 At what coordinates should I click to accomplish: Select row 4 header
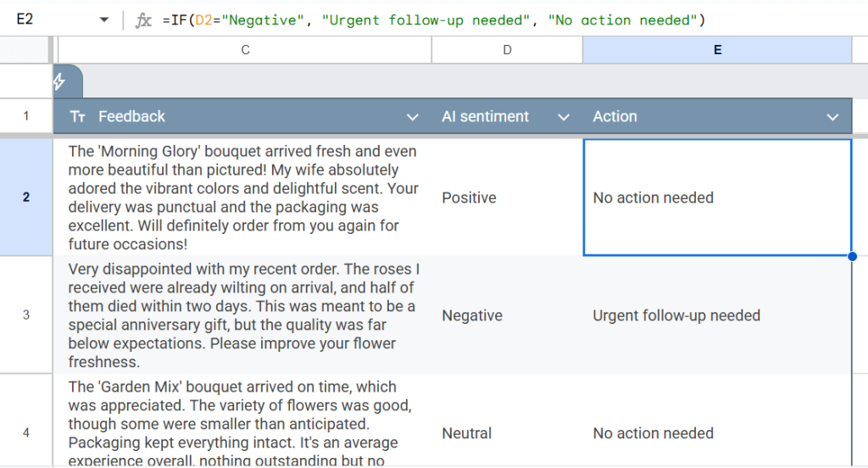pos(26,432)
